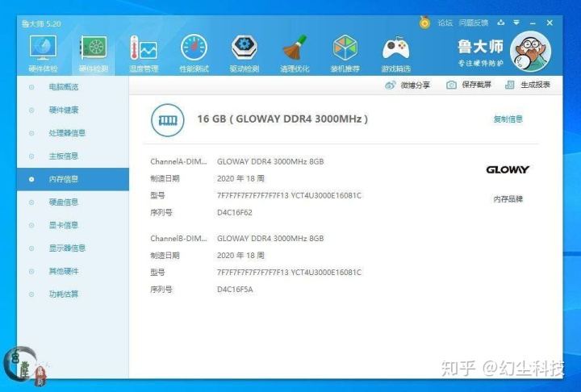Minimize the 鲁大师 window
The image size is (581, 392).
click(x=533, y=23)
